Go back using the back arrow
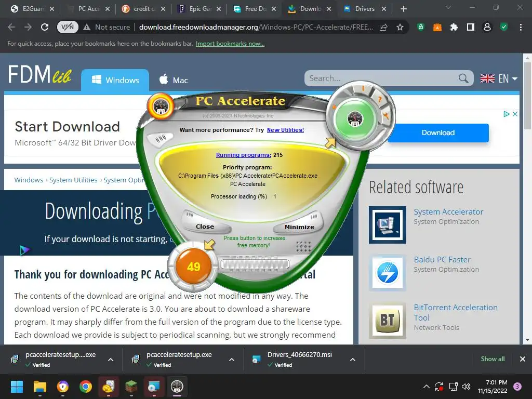Viewport: 532px width, 399px height. [x=11, y=27]
